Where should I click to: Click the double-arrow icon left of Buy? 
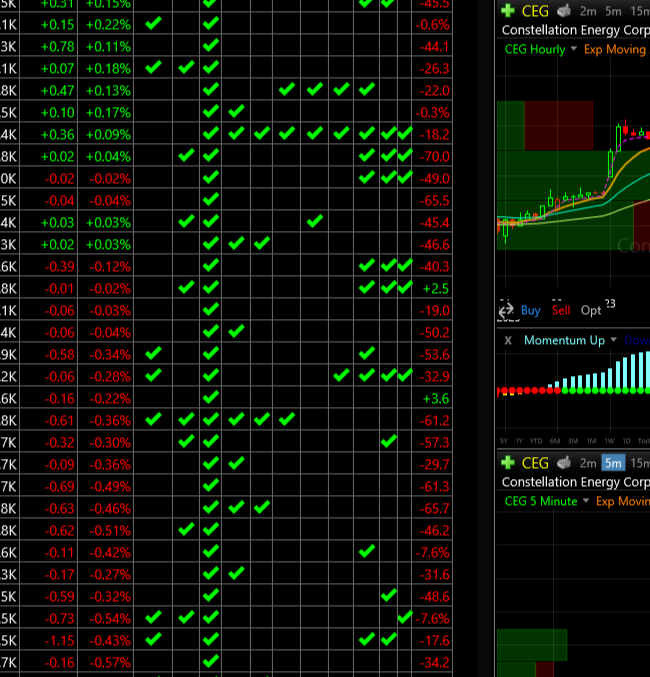coord(506,310)
